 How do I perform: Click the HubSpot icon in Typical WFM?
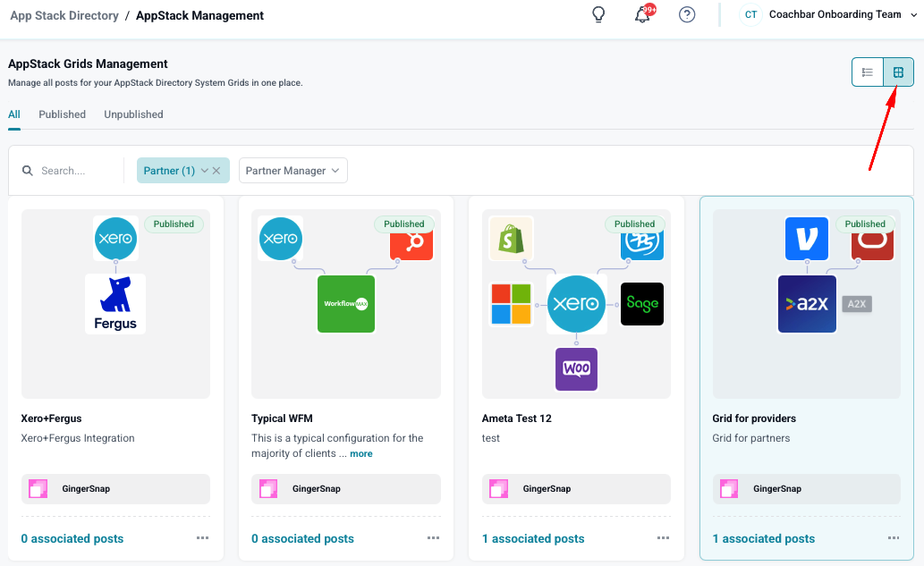coord(411,245)
